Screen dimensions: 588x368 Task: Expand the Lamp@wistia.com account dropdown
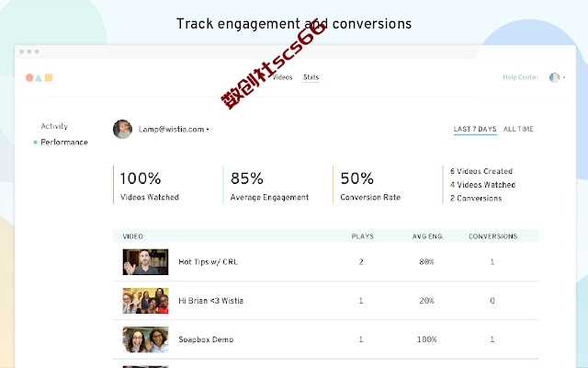(x=209, y=130)
